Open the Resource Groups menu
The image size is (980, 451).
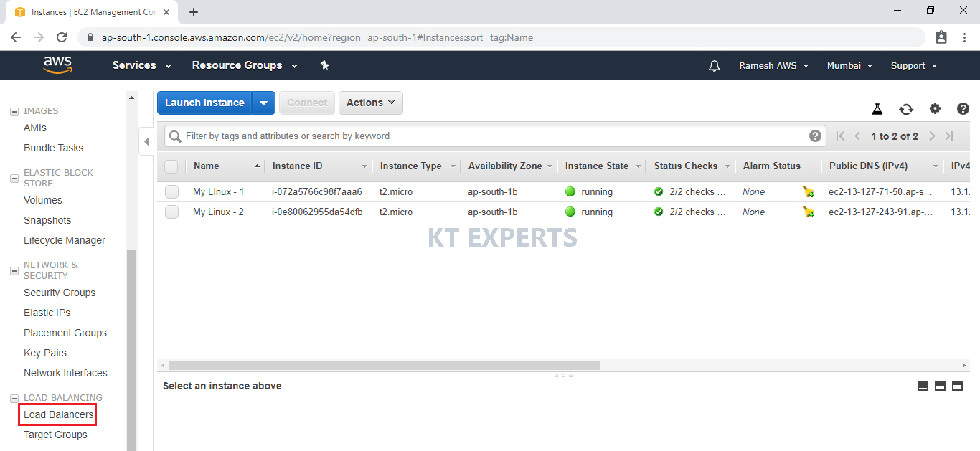(x=245, y=65)
